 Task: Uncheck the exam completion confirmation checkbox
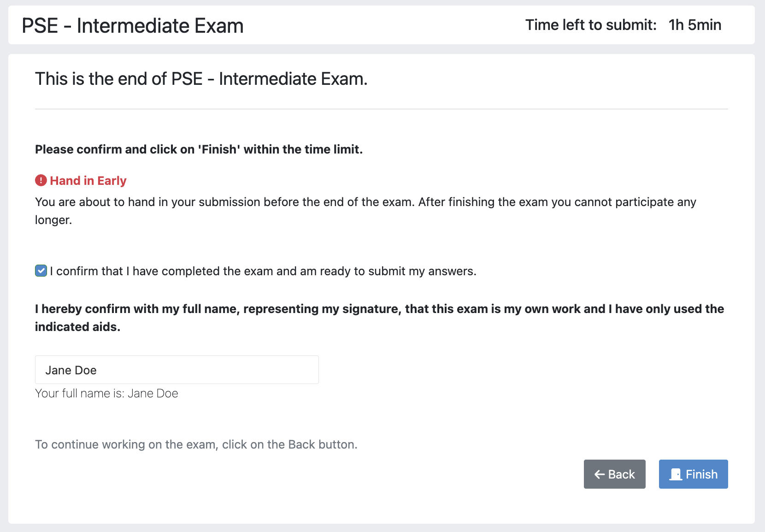(x=41, y=271)
